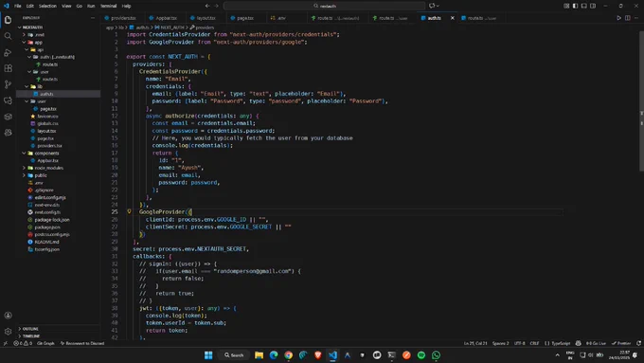Image resolution: width=644 pixels, height=363 pixels.
Task: Open File Explorer from taskbar
Action: click(x=259, y=355)
